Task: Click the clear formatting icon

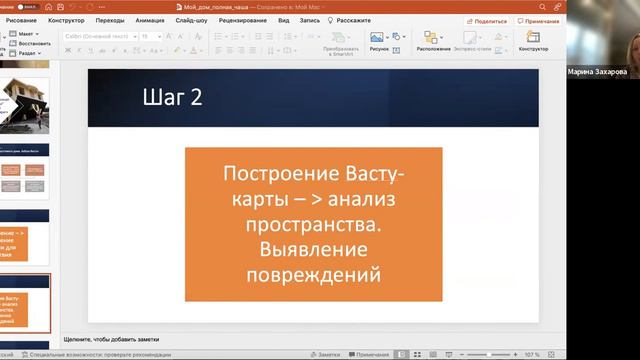Action: pos(198,36)
